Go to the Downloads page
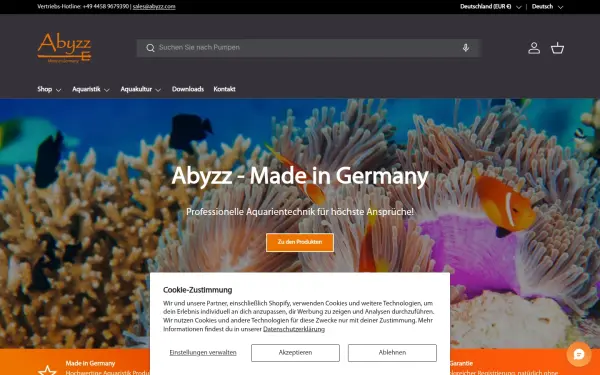This screenshot has width=600, height=375. 188,89
